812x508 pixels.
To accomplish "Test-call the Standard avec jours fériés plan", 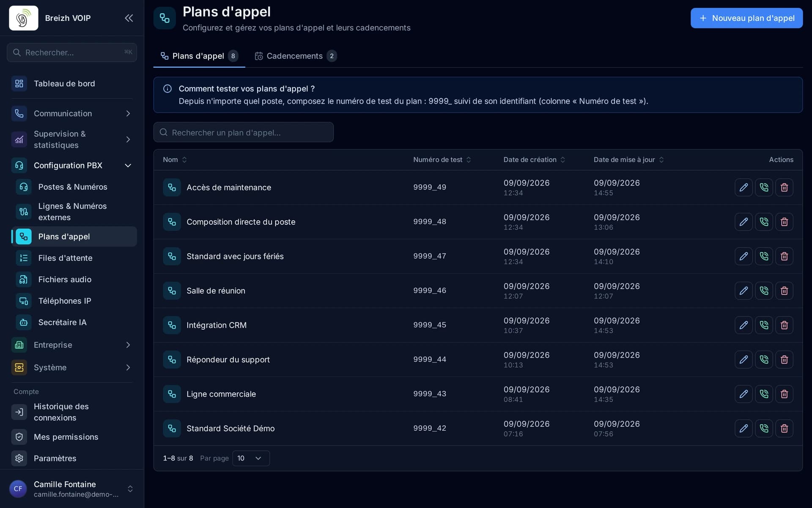I will [764, 256].
